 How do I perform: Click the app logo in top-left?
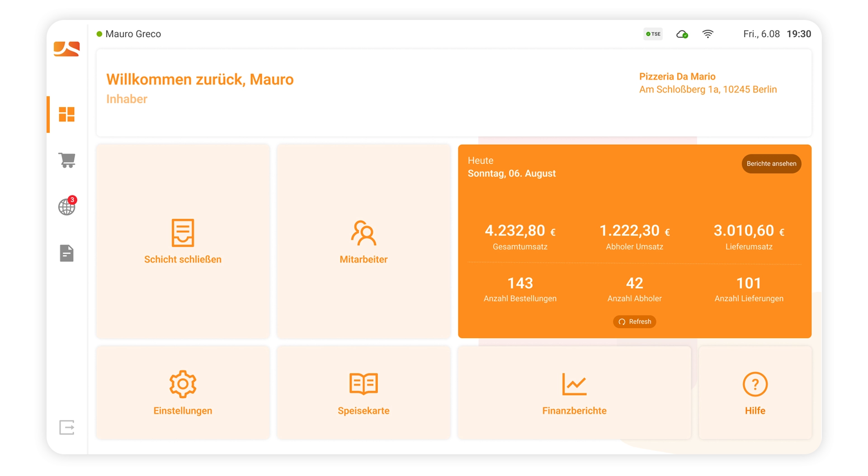pyautogui.click(x=66, y=48)
